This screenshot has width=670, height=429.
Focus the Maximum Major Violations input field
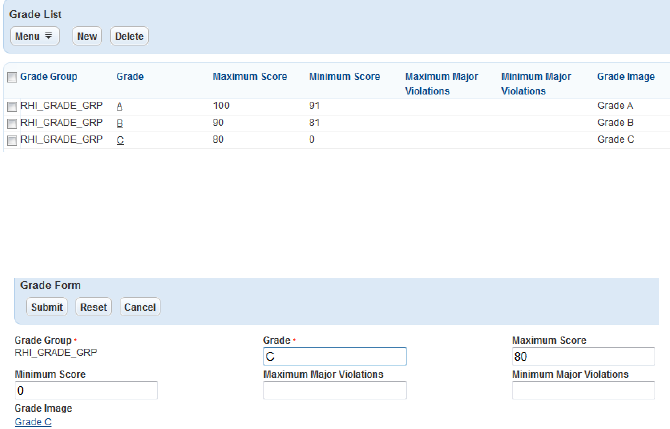tap(335, 390)
